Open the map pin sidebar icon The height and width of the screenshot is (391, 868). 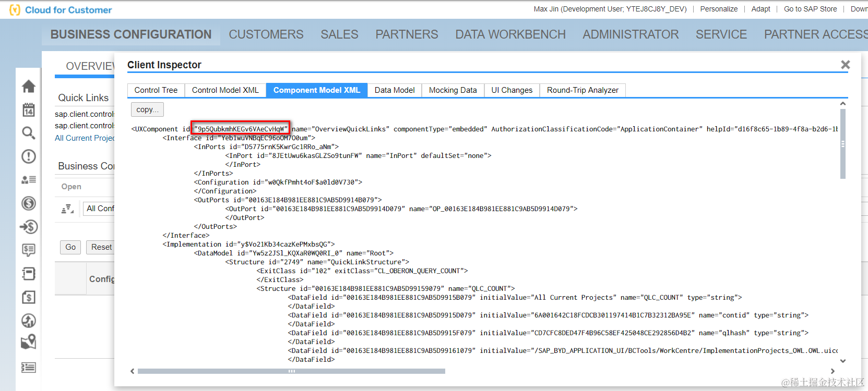pos(29,342)
